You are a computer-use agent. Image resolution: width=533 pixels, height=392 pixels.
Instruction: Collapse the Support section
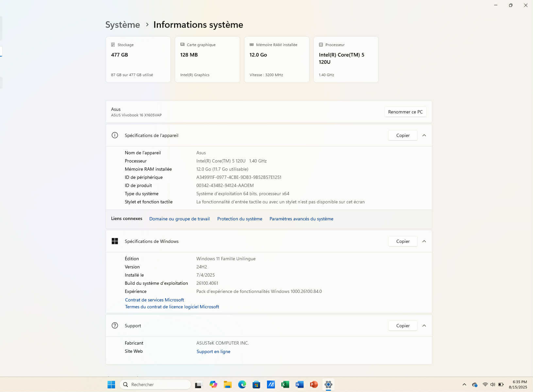(x=424, y=326)
